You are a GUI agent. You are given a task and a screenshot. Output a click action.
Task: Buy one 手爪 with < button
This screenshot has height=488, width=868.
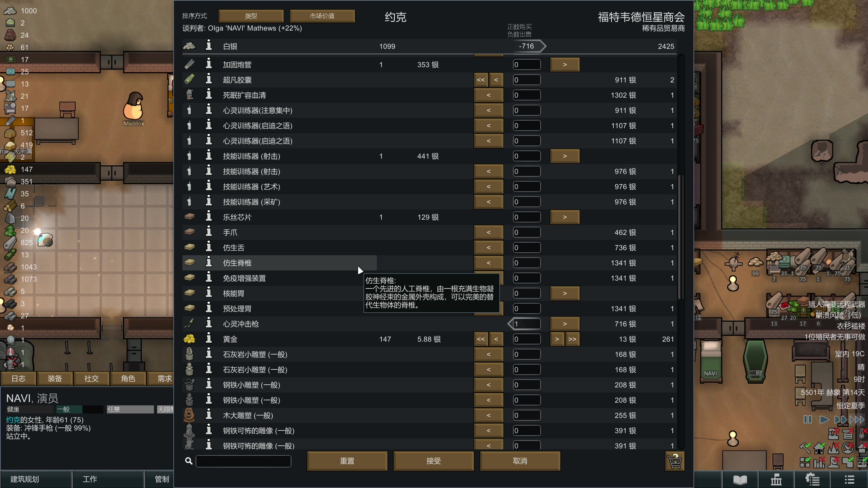click(488, 232)
